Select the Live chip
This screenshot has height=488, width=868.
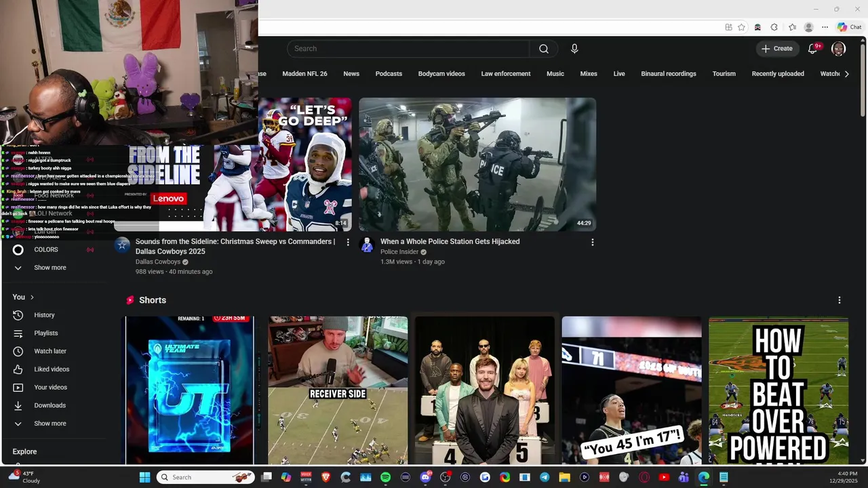[619, 74]
